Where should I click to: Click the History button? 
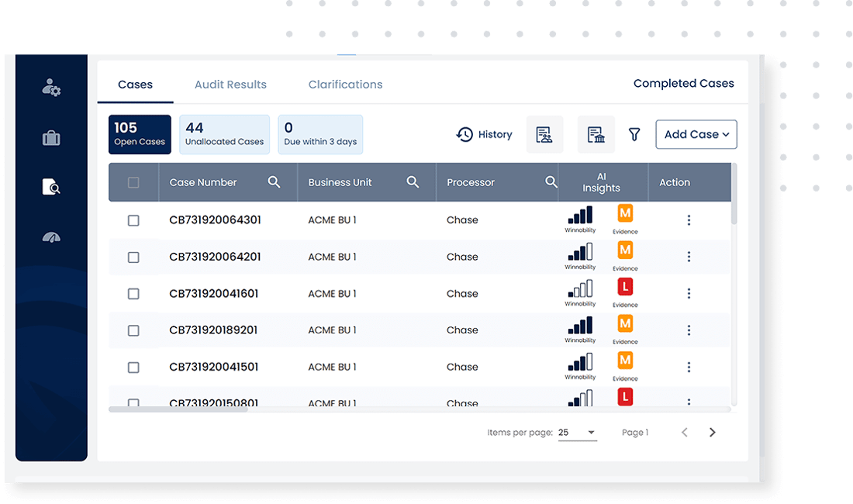click(485, 135)
